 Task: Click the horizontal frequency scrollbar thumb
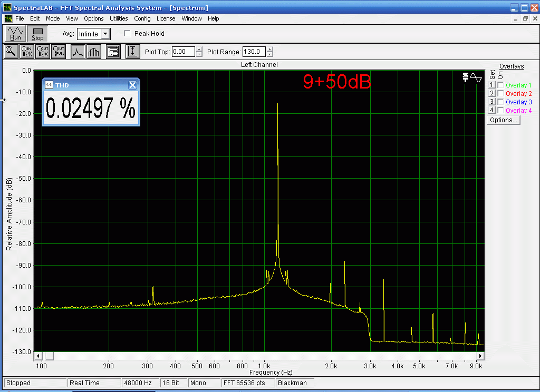click(49, 356)
